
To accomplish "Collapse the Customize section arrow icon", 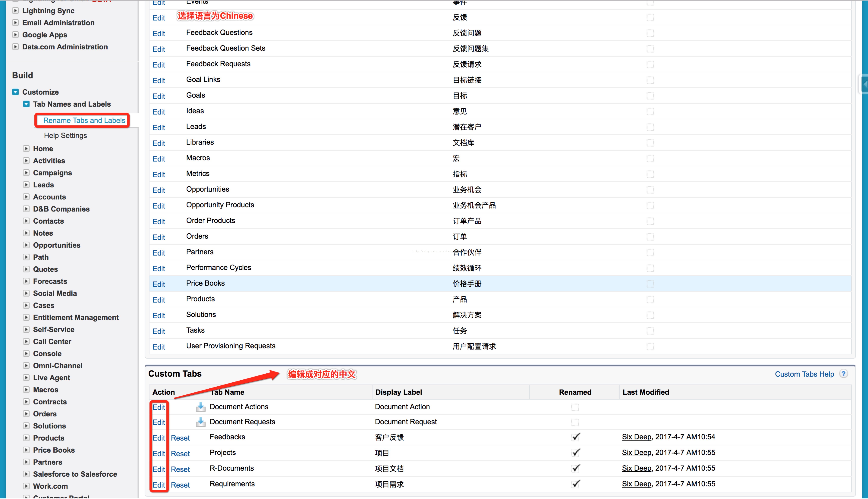I will tap(15, 92).
